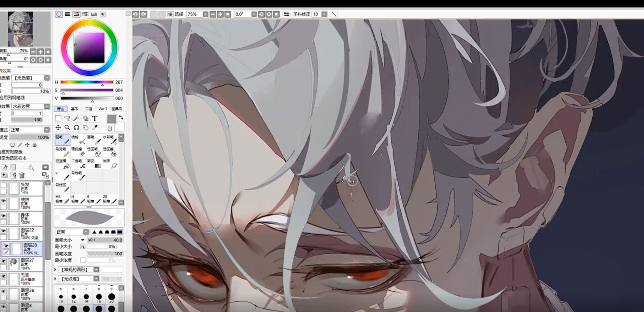Select the lasso selection tool
Viewport: 644px width, 312px height.
coord(67,118)
